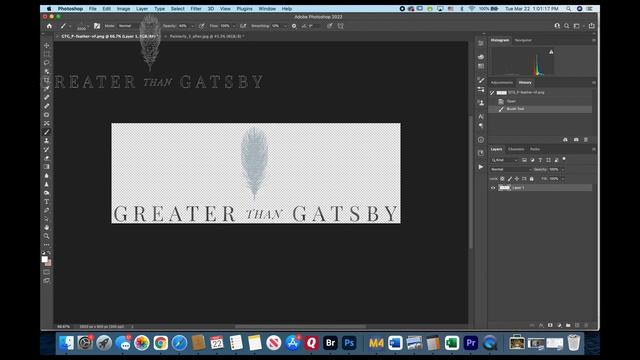The height and width of the screenshot is (360, 640).
Task: Switch to the Paths tab
Action: [x=535, y=149]
